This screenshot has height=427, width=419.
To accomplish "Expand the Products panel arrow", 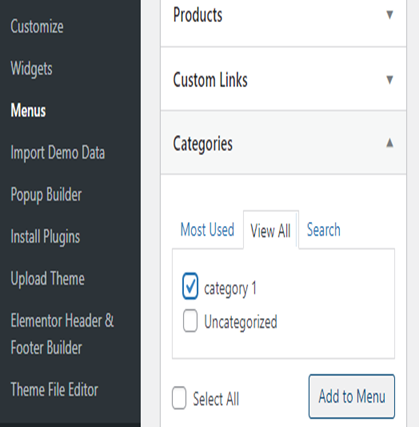I will [389, 15].
